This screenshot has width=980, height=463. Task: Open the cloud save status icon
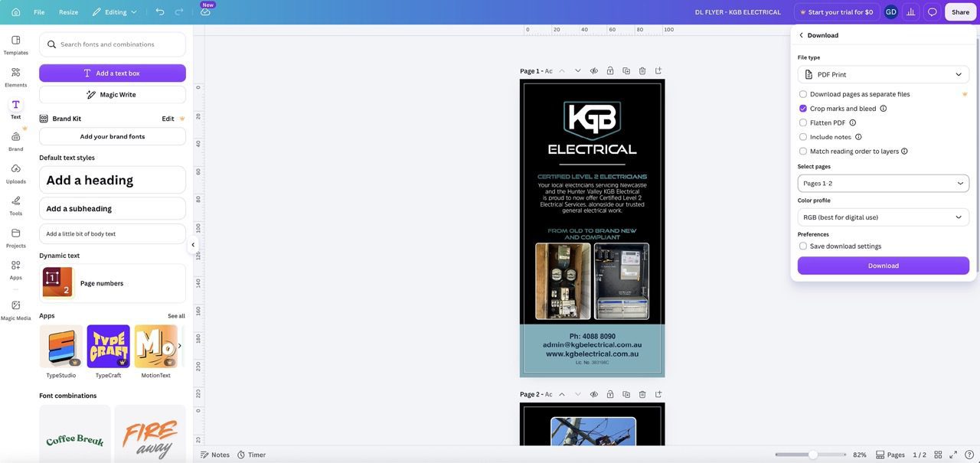[x=205, y=12]
